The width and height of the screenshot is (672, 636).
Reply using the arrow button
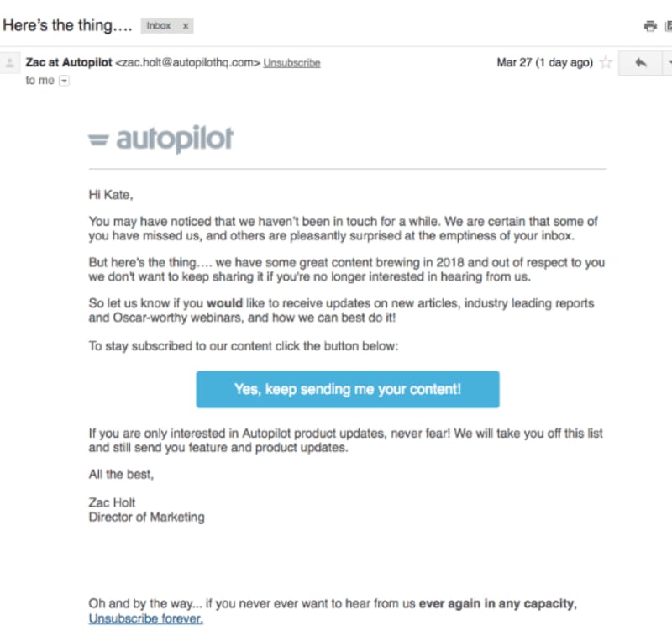(x=640, y=63)
